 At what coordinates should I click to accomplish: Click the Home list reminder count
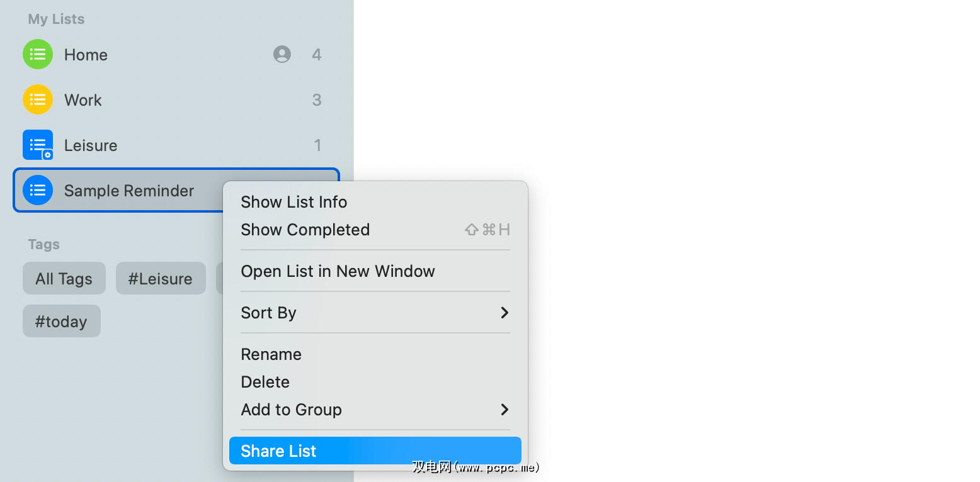click(317, 55)
